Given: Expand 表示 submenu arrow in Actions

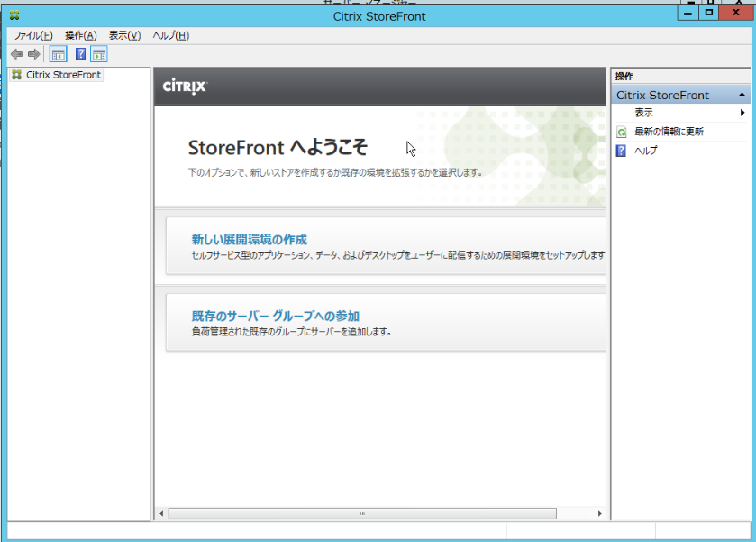Looking at the screenshot, I should (x=742, y=113).
